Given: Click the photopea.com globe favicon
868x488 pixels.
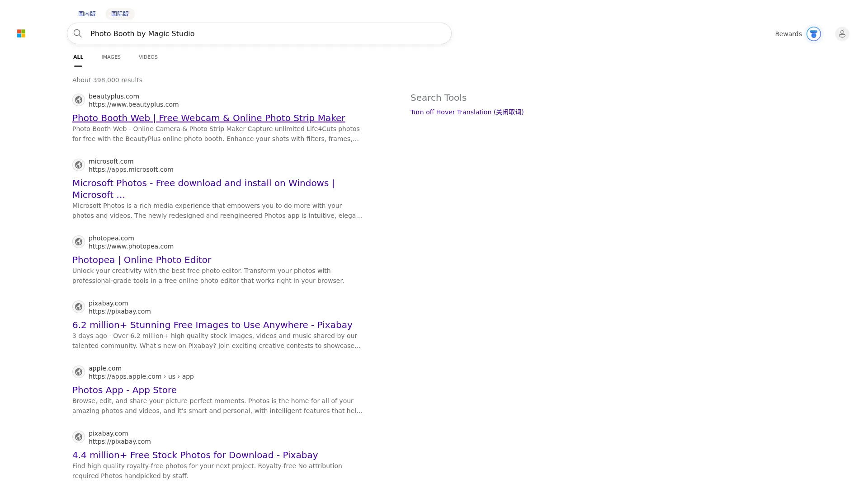Looking at the screenshot, I should (x=79, y=242).
